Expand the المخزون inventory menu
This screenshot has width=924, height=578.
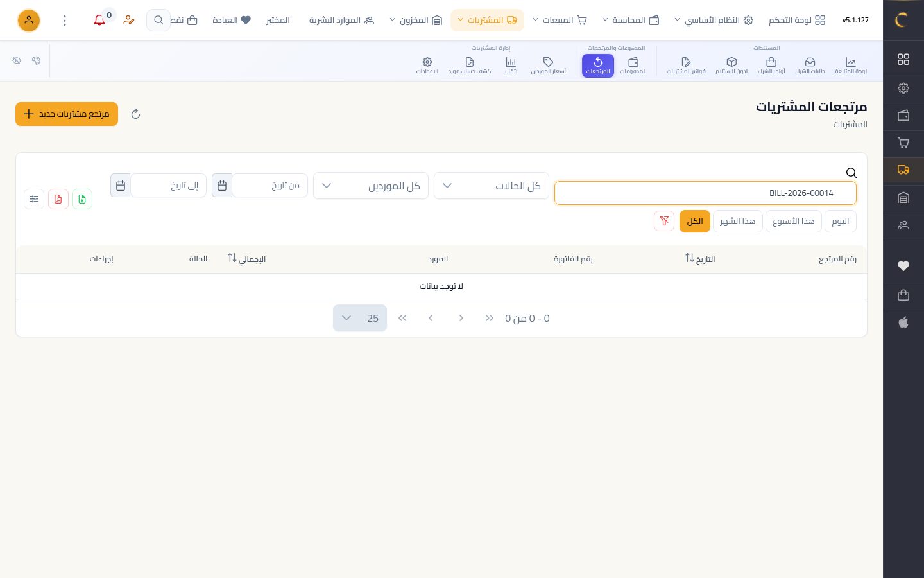(x=416, y=21)
